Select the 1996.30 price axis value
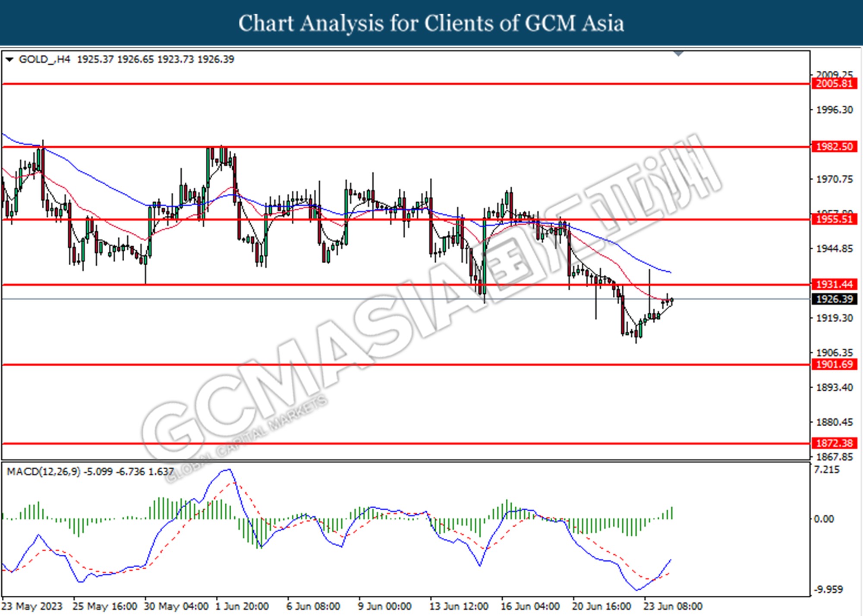The image size is (863, 616). (835, 110)
